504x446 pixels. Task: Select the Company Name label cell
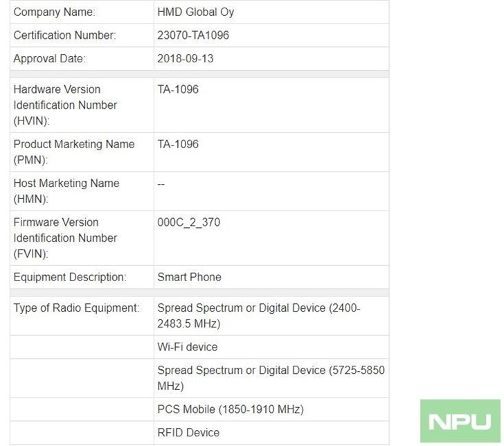pyautogui.click(x=82, y=12)
